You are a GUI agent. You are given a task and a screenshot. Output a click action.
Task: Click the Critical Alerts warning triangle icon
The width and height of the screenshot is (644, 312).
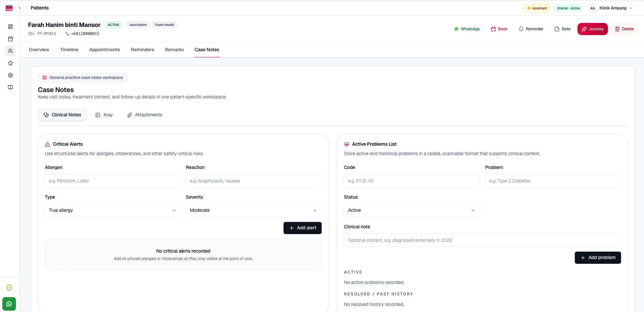tap(48, 144)
